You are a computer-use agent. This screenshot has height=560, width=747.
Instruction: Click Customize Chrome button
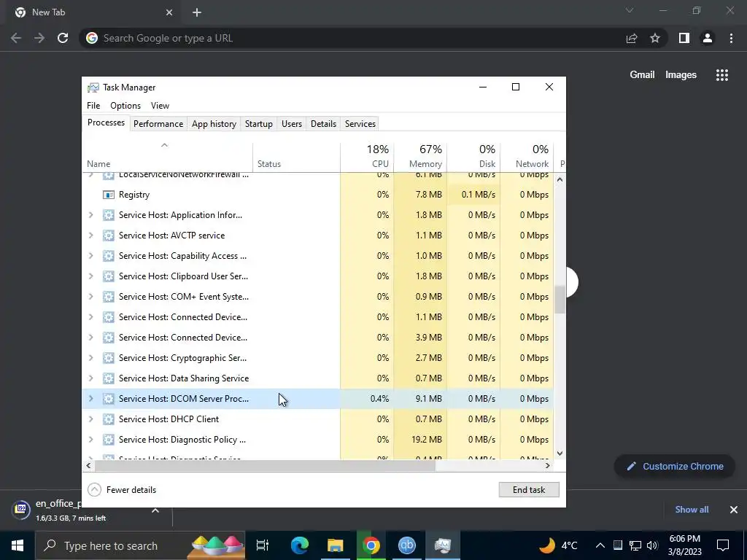coord(675,467)
